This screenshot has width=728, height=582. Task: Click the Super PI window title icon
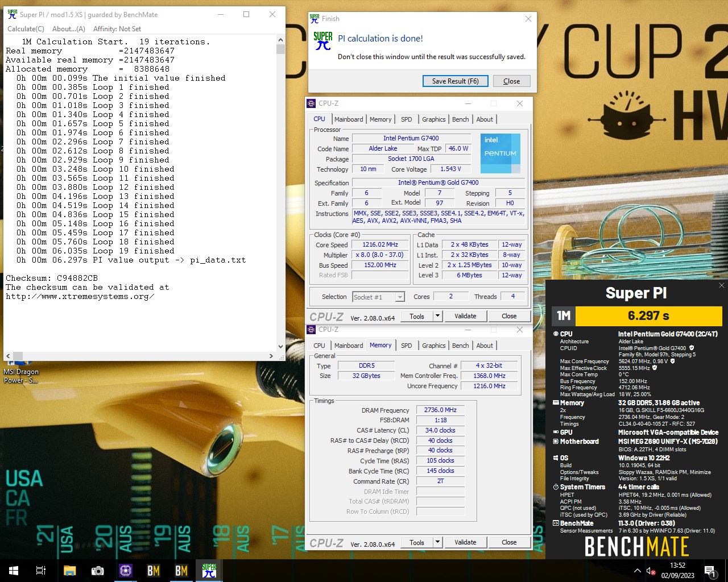coord(12,14)
